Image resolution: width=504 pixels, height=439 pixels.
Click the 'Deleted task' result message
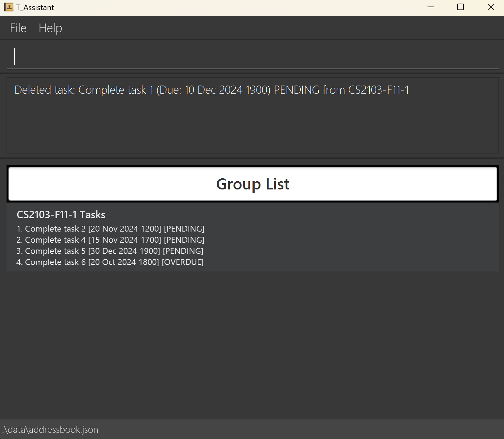pos(211,90)
